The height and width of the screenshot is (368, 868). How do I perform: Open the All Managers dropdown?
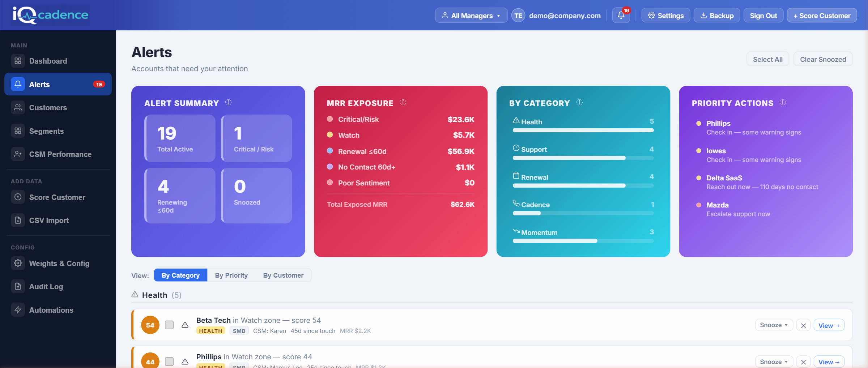click(471, 15)
